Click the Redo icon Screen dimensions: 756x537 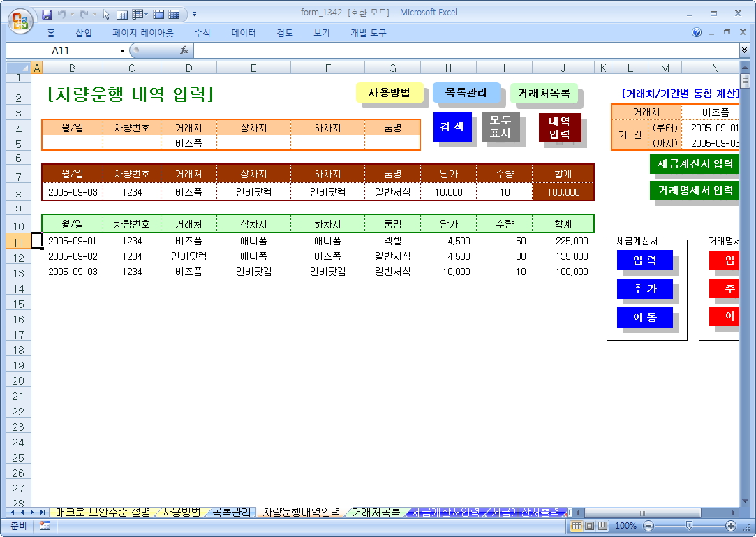(84, 14)
